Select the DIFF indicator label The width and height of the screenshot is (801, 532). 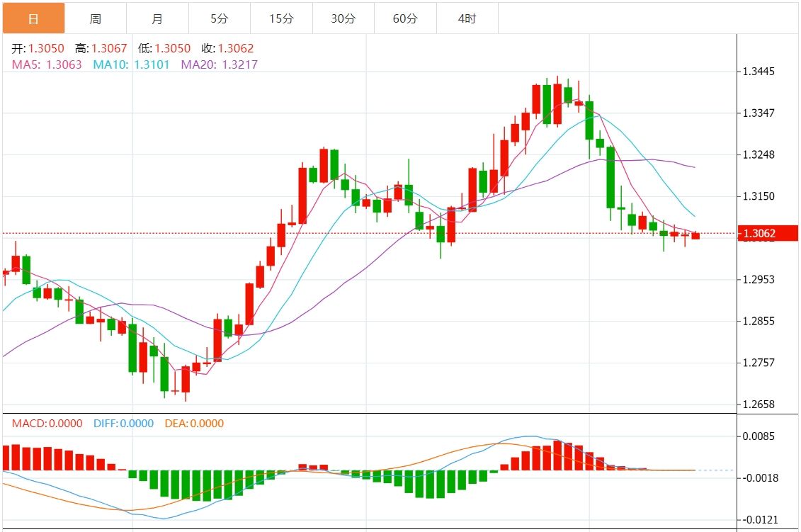123,424
